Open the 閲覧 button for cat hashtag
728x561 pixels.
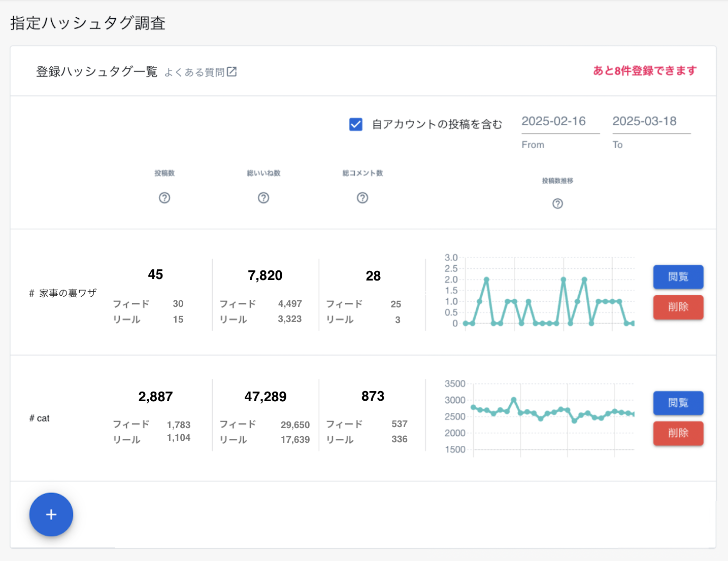pyautogui.click(x=678, y=403)
